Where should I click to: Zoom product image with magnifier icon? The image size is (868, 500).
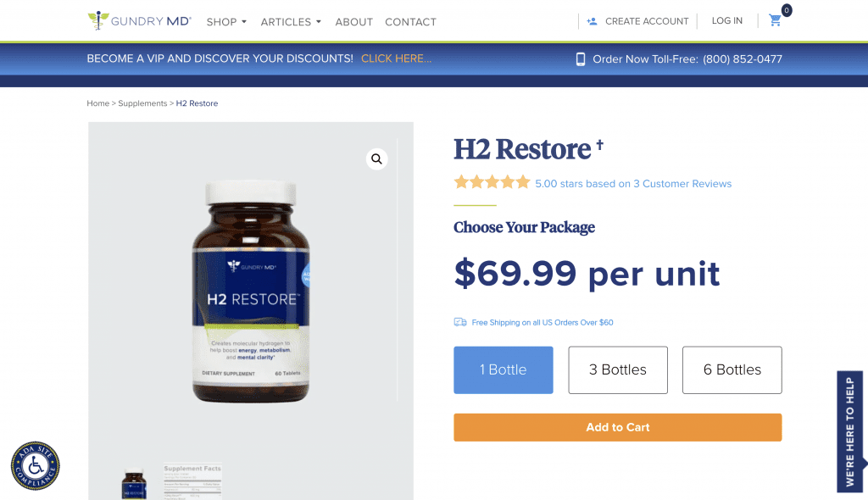point(376,159)
